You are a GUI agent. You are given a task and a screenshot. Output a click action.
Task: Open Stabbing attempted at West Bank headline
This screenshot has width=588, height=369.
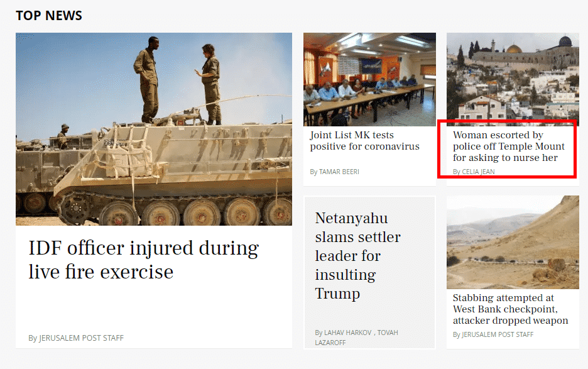[510, 309]
